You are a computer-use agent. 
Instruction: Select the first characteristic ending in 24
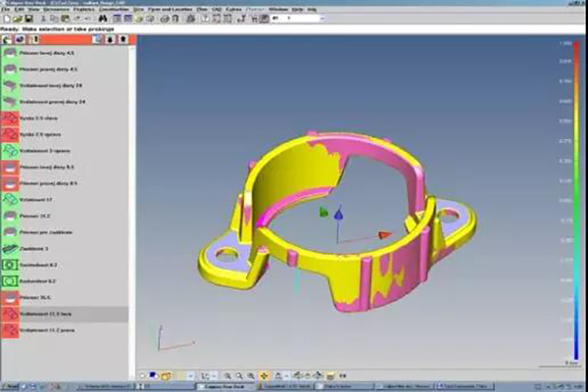pyautogui.click(x=64, y=85)
